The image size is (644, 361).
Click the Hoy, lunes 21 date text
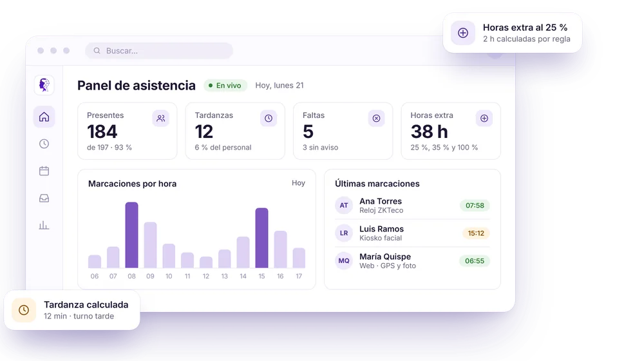(x=279, y=85)
